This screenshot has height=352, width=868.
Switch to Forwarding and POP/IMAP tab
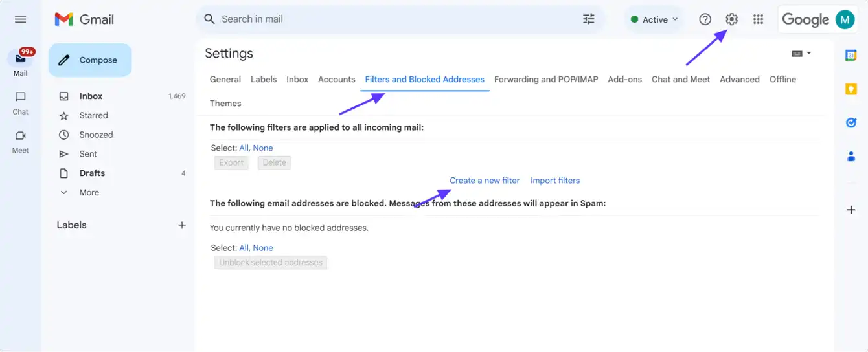(x=546, y=79)
